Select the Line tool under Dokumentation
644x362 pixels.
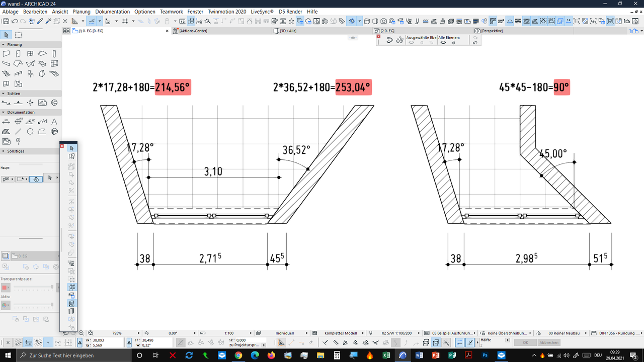tap(18, 132)
